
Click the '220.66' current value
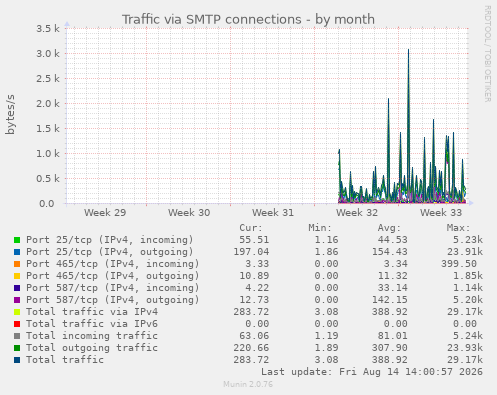click(251, 348)
